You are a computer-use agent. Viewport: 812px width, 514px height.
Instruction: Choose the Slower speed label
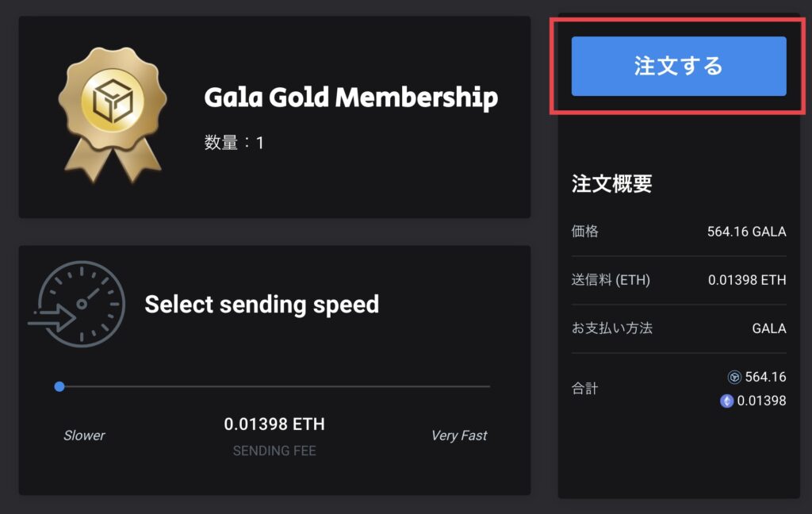click(84, 435)
